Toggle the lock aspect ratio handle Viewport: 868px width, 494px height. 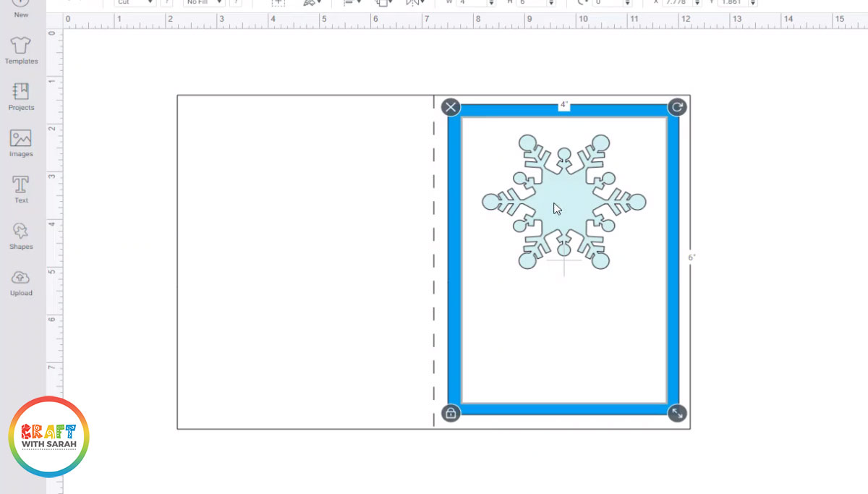tap(450, 413)
